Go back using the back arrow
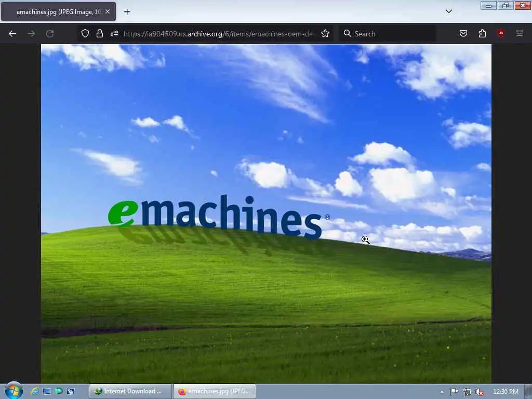 pyautogui.click(x=12, y=34)
